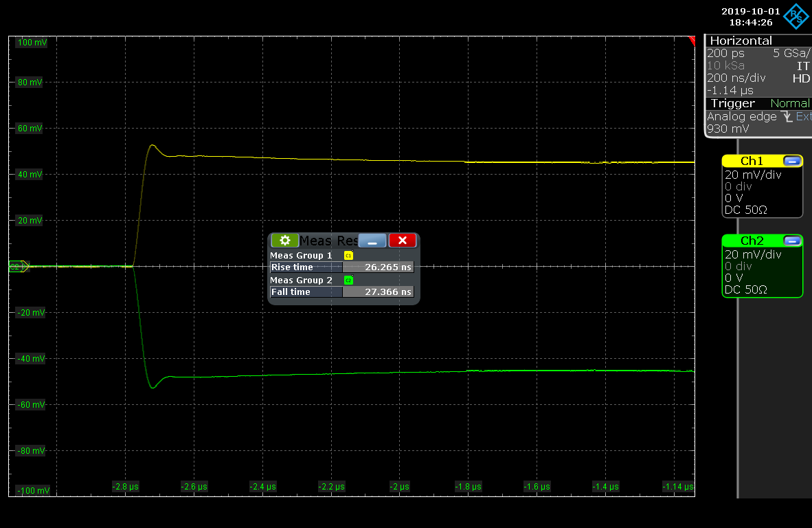
Task: Close the Meas Results dialog
Action: 403,241
